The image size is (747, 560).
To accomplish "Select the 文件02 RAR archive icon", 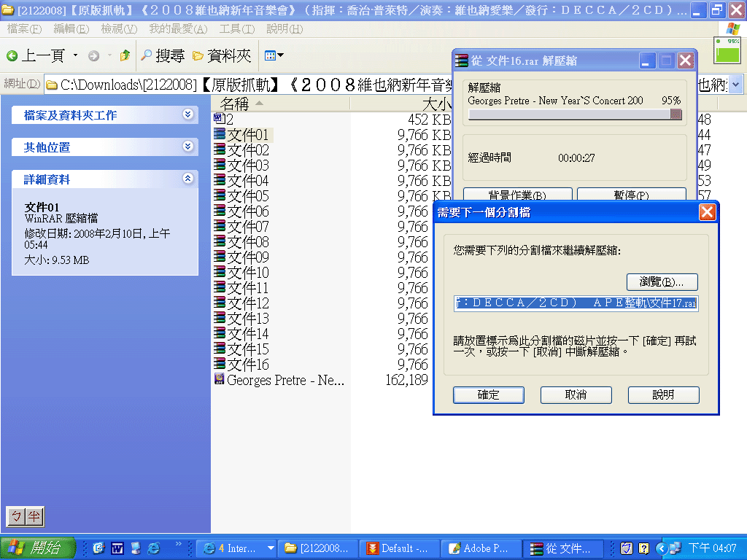I will [x=219, y=149].
